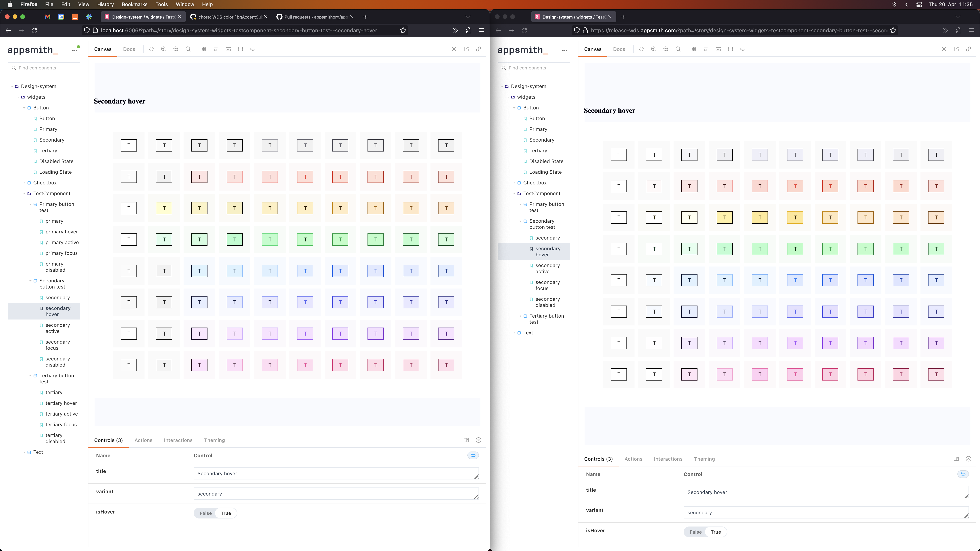This screenshot has height=551, width=980.
Task: Change addon panel orientation in left window
Action: coord(466,440)
